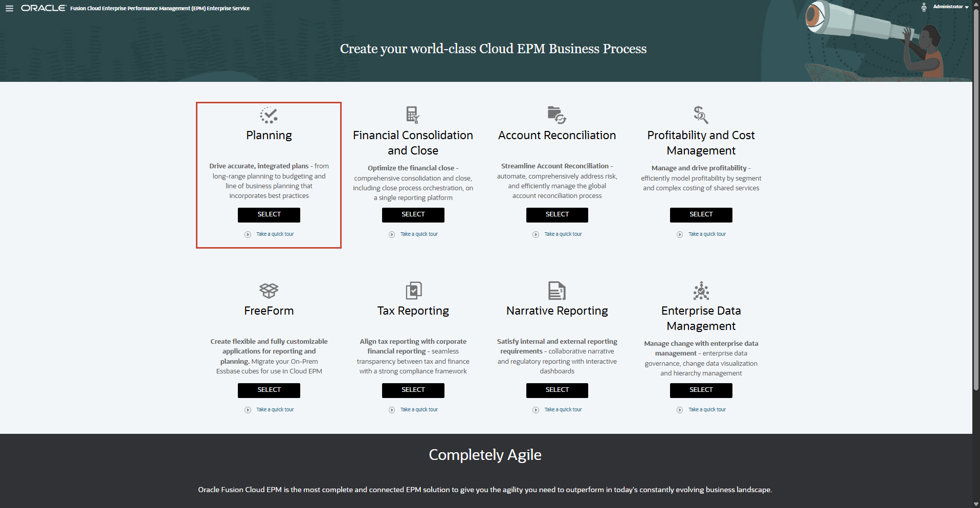
Task: Click Tax Reporting tour play icon
Action: [392, 410]
